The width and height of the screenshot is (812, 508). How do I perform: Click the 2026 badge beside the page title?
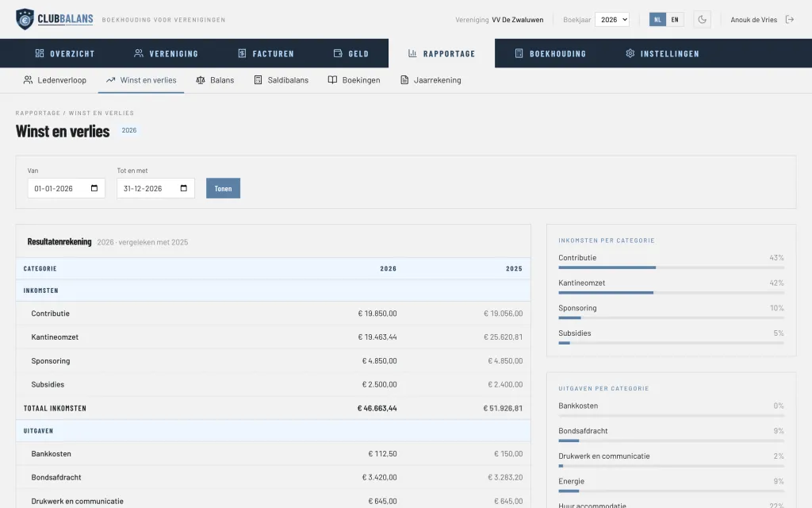point(129,131)
